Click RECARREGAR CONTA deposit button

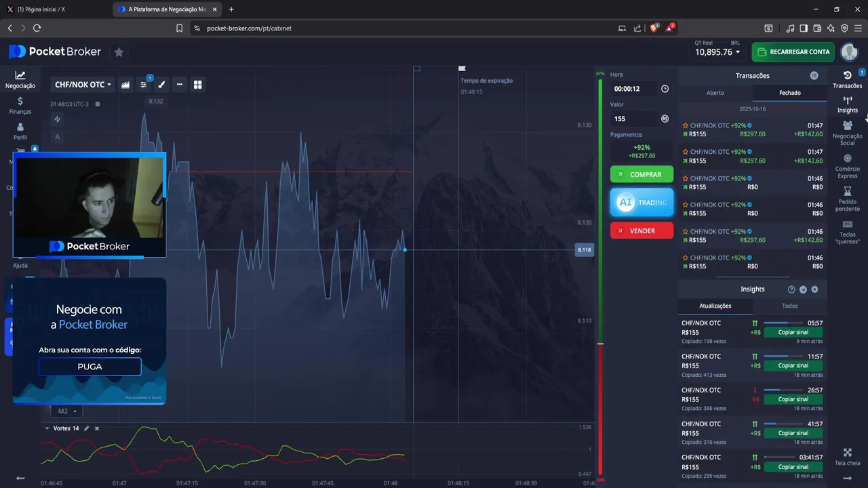[793, 52]
